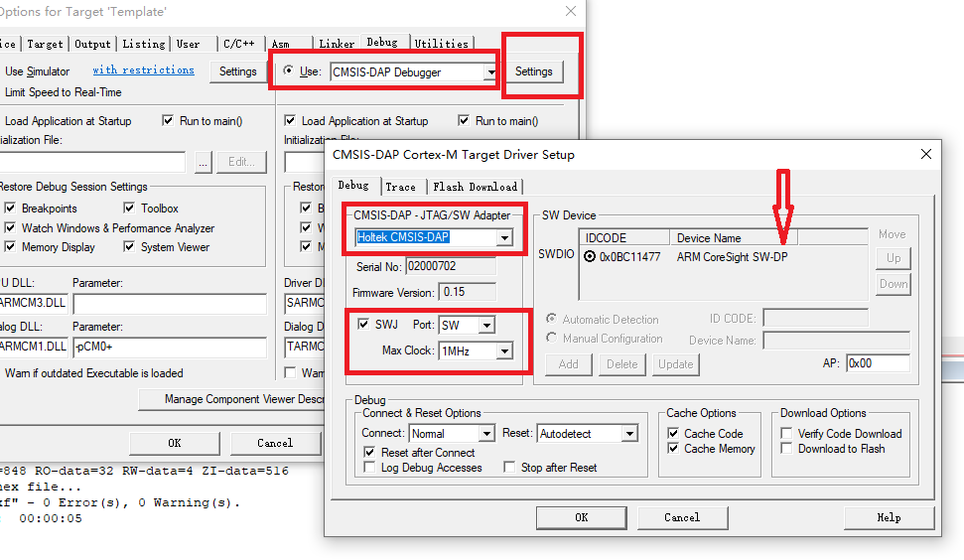
Task: Toggle simulator Memory Display checkbox
Action: 10,246
